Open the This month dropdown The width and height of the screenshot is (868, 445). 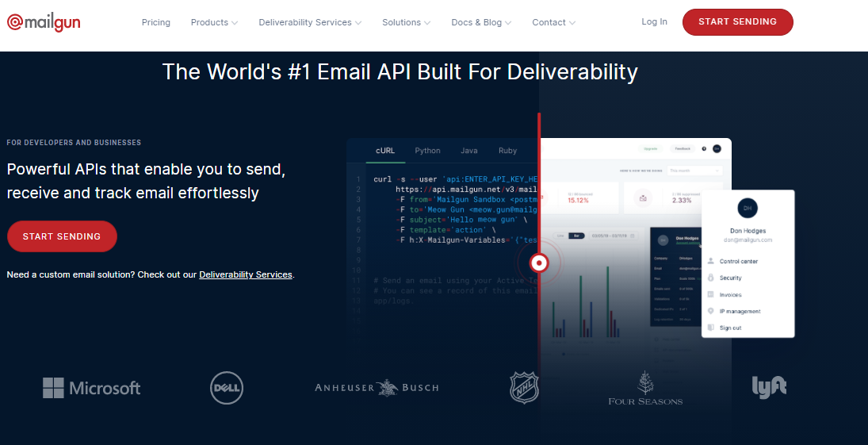694,171
